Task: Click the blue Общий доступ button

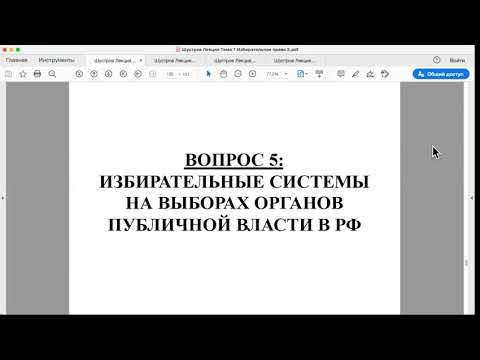Action: (441, 74)
